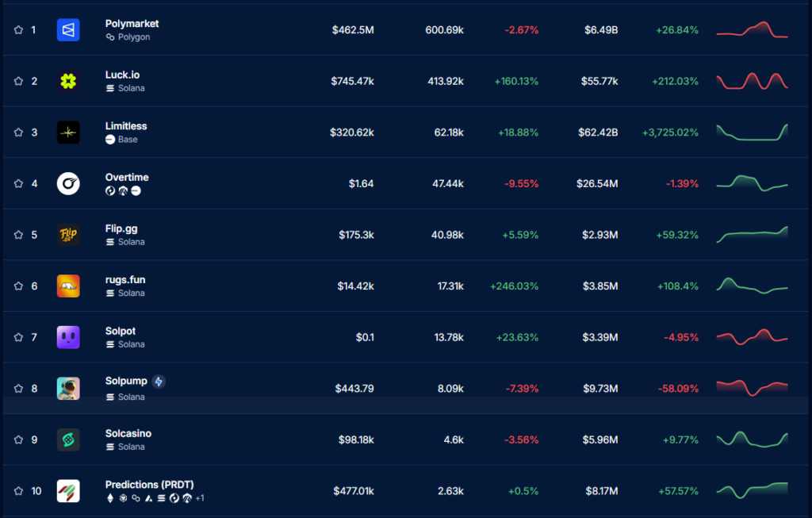Favorite the rugs.fun row
The width and height of the screenshot is (812, 518).
point(19,286)
